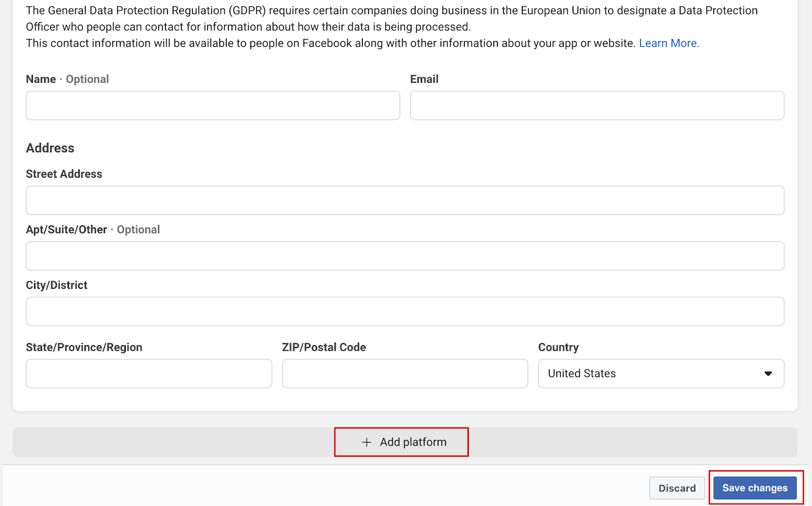Screen dimensions: 812x506
Task: Click the Address section heading
Action: [x=50, y=148]
